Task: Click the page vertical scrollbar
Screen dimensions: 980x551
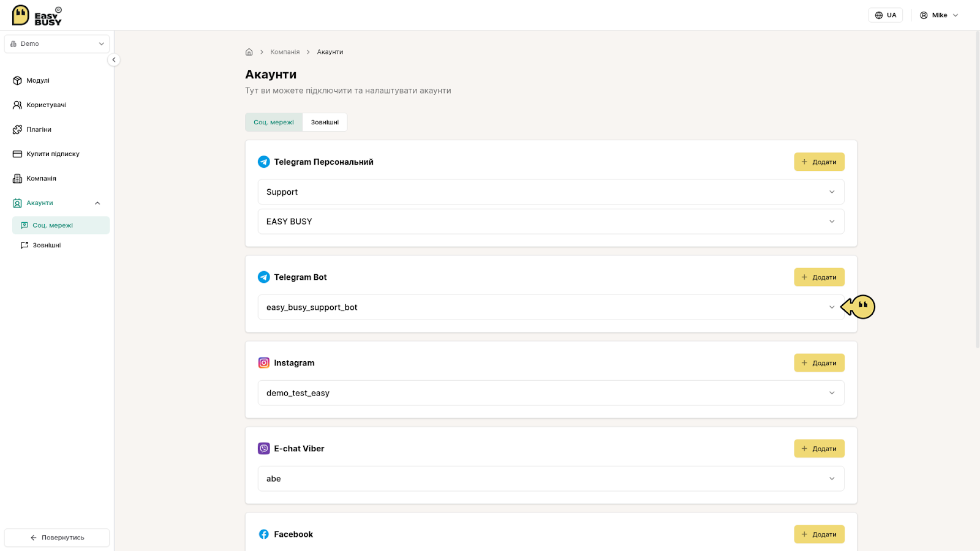Action: [x=977, y=190]
